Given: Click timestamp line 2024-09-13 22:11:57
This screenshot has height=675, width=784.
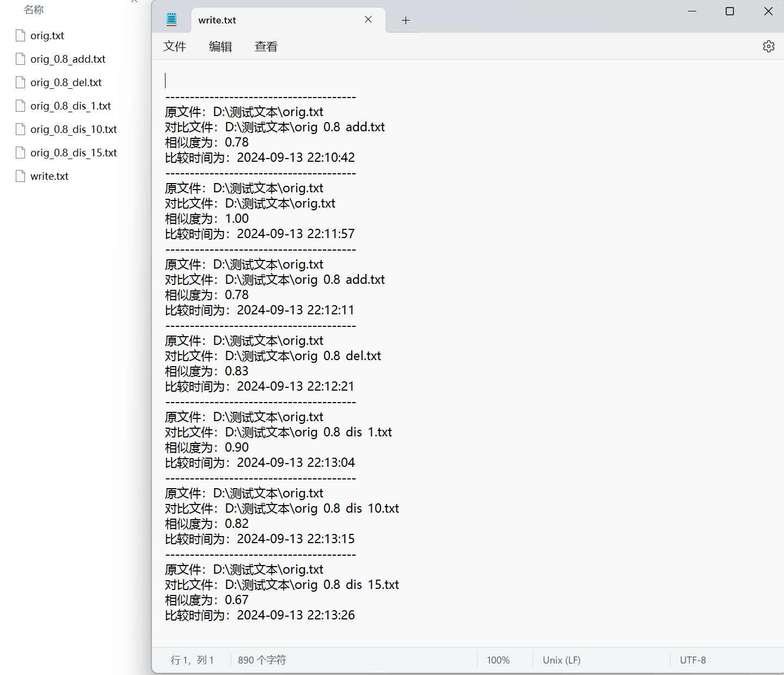Looking at the screenshot, I should [260, 234].
